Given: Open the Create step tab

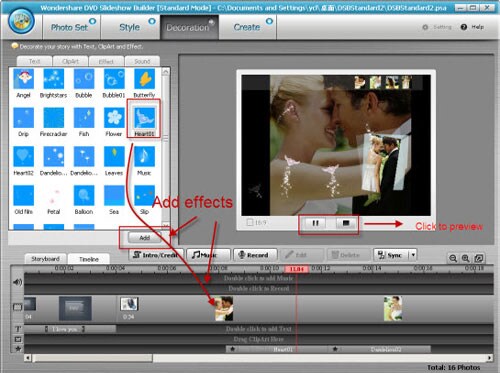Looking at the screenshot, I should (x=248, y=27).
